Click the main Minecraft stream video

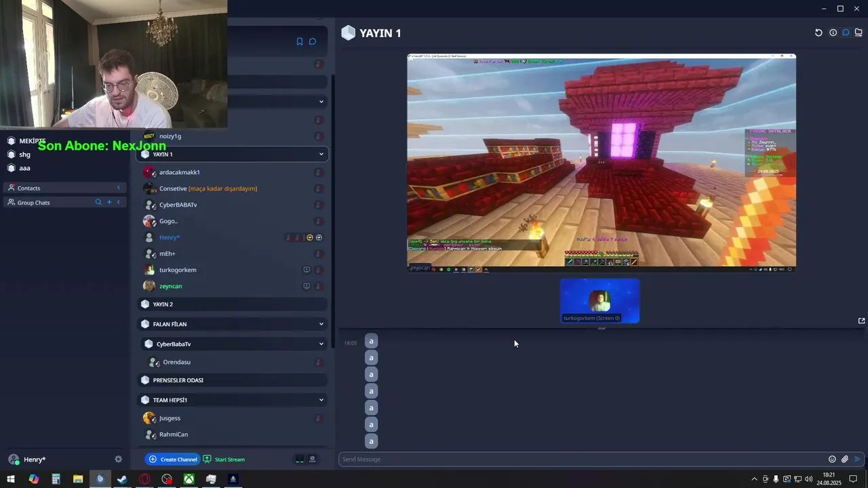point(601,163)
